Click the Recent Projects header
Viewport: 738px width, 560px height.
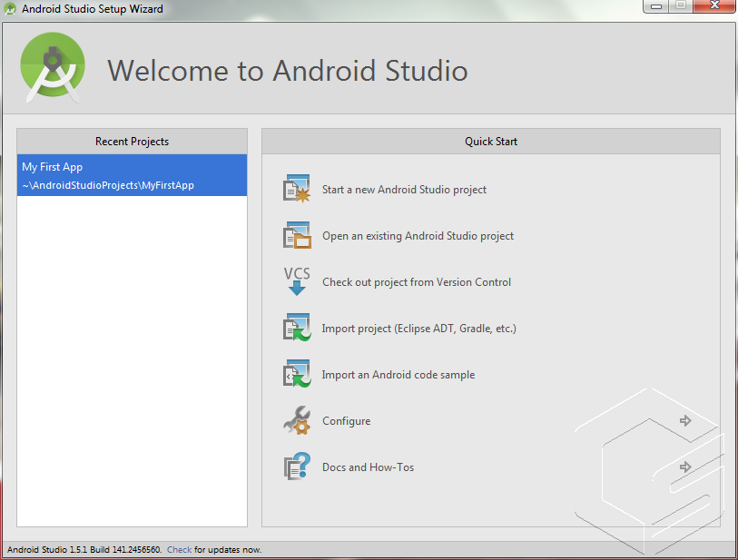click(132, 142)
